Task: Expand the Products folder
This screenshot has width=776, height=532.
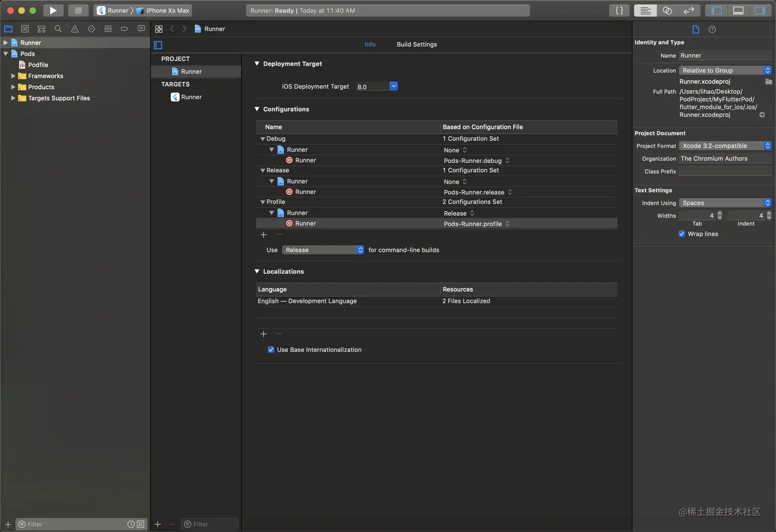Action: coord(13,87)
